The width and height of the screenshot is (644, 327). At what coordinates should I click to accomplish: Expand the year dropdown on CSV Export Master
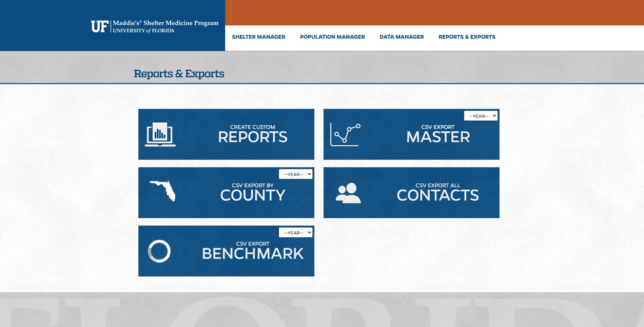point(481,116)
